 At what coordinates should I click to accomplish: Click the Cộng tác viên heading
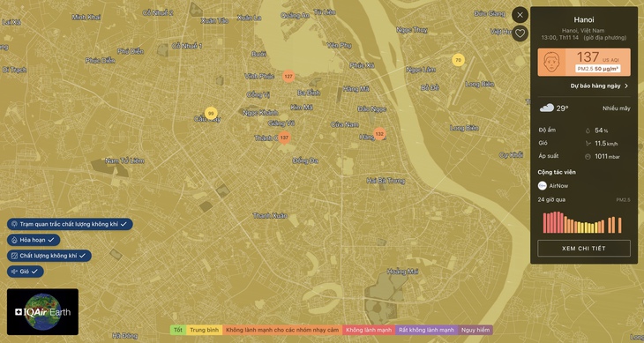[x=557, y=172]
